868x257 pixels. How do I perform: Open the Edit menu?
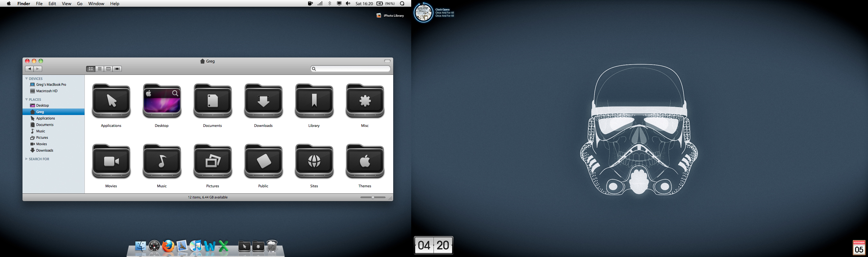point(52,3)
